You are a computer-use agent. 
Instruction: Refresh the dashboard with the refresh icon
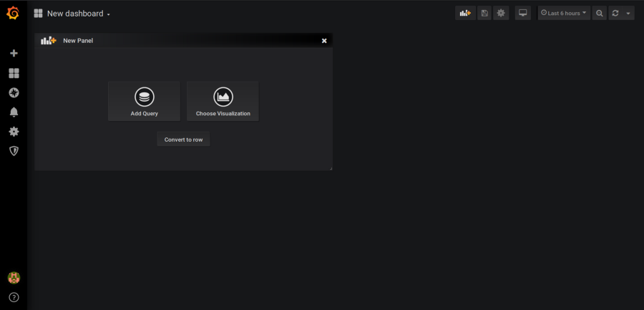615,13
